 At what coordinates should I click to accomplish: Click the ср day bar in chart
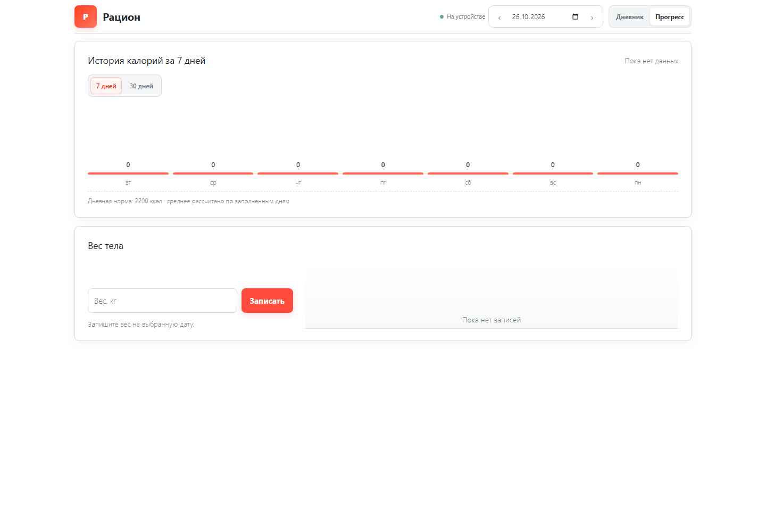(213, 173)
